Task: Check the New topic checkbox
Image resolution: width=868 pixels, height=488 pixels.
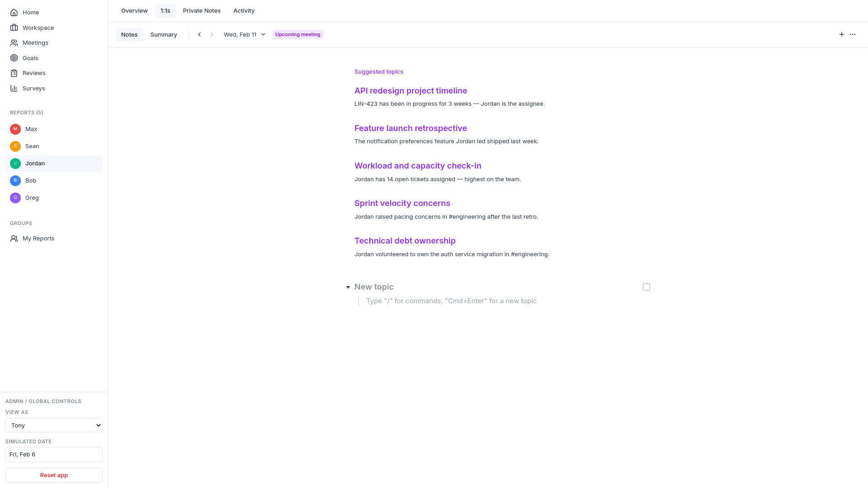Action: [646, 287]
